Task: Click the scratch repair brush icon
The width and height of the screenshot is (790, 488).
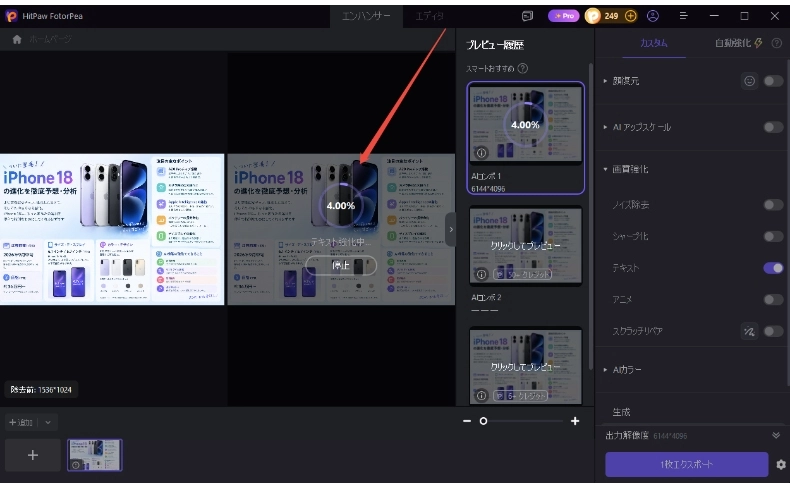Action: click(x=749, y=331)
